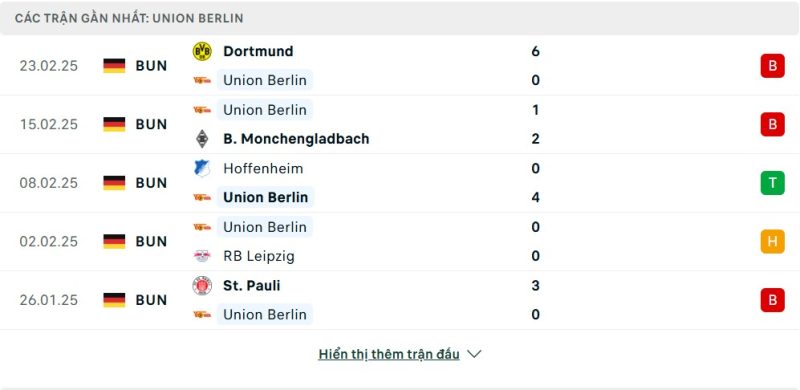
Task: Click the St. Pauli club crest
Action: (202, 285)
